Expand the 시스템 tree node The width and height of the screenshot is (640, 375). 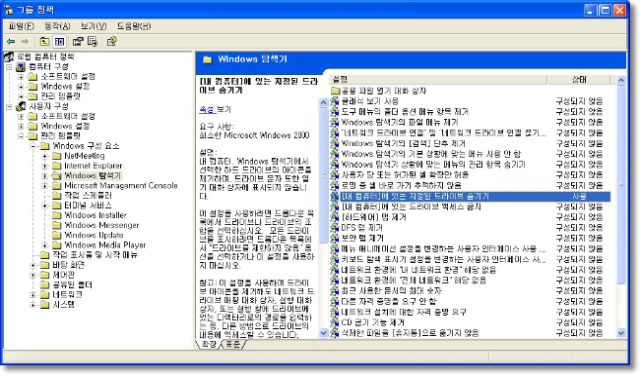(x=33, y=304)
